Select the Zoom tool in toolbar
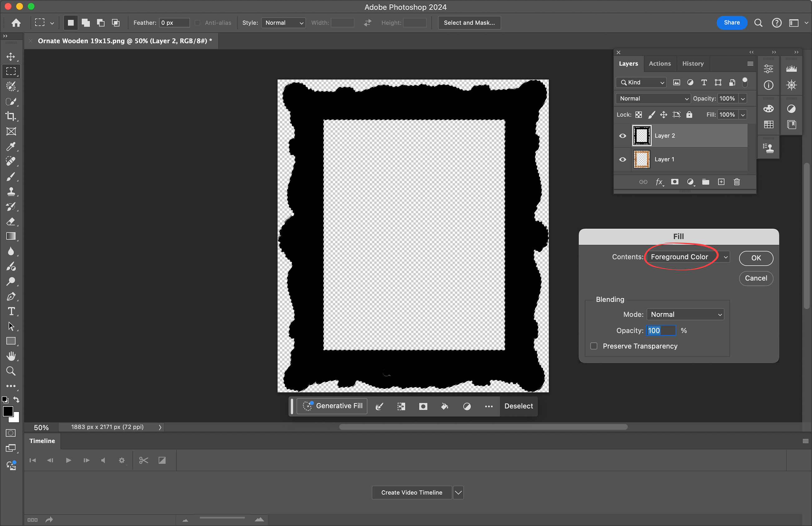The height and width of the screenshot is (526, 812). [11, 371]
